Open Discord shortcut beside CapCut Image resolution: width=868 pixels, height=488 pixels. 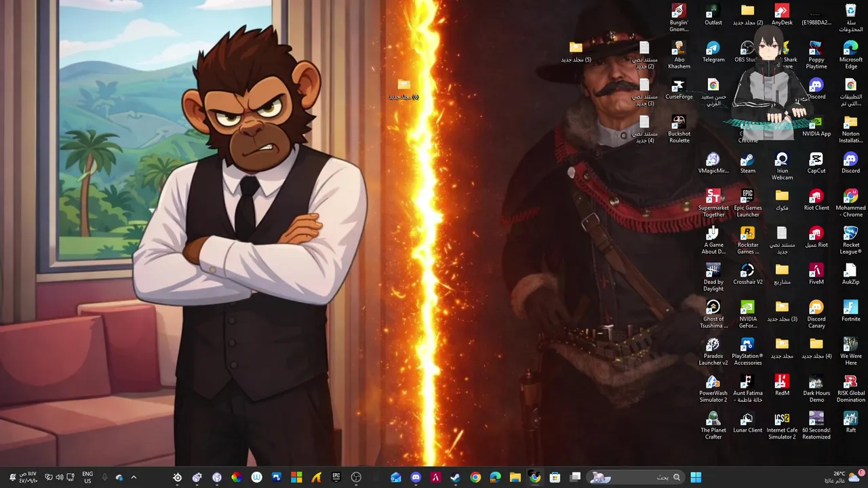[x=850, y=163]
